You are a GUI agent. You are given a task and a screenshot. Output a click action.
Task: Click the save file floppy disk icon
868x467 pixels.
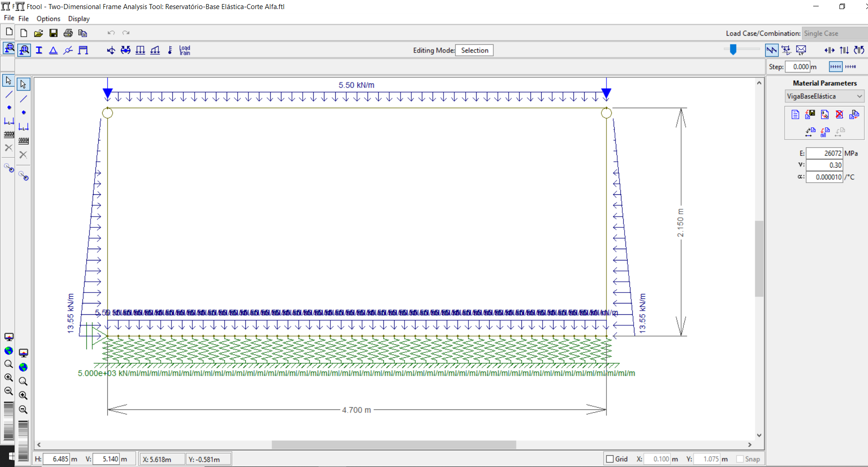[x=53, y=33]
